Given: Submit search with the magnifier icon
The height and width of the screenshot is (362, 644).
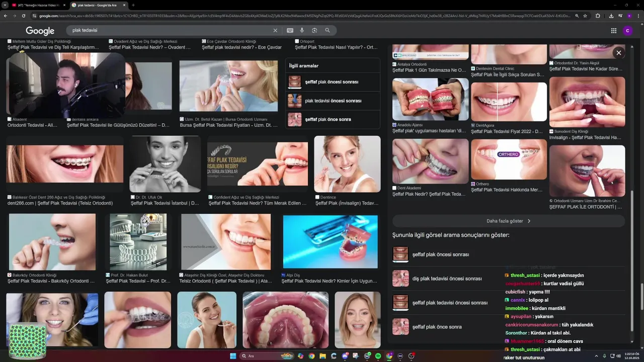Looking at the screenshot, I should pyautogui.click(x=328, y=30).
